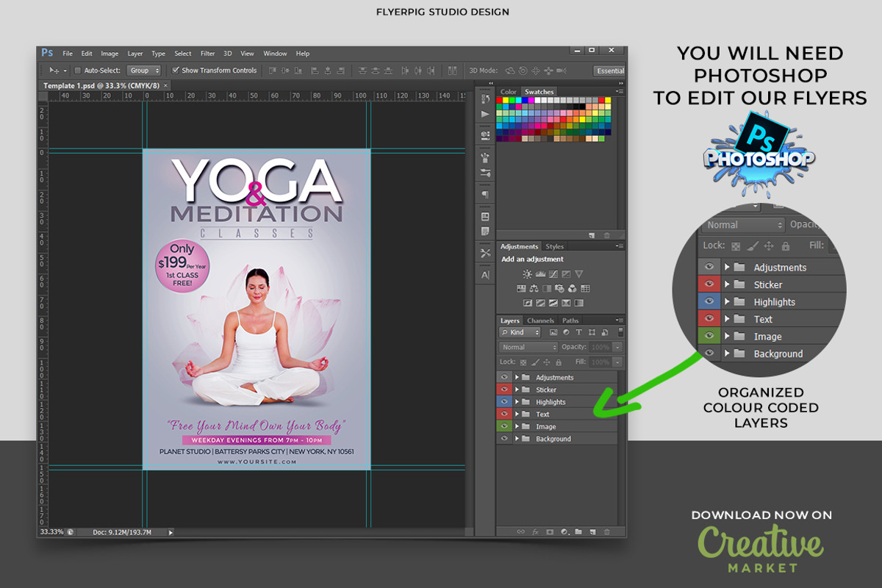
Task: Close the Template 1.psd document tab
Action: [x=166, y=85]
